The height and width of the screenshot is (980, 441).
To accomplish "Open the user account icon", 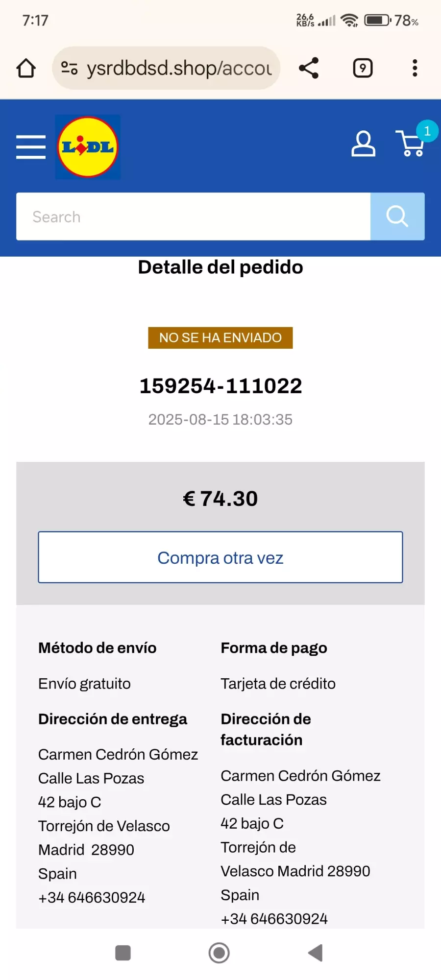I will (x=363, y=144).
